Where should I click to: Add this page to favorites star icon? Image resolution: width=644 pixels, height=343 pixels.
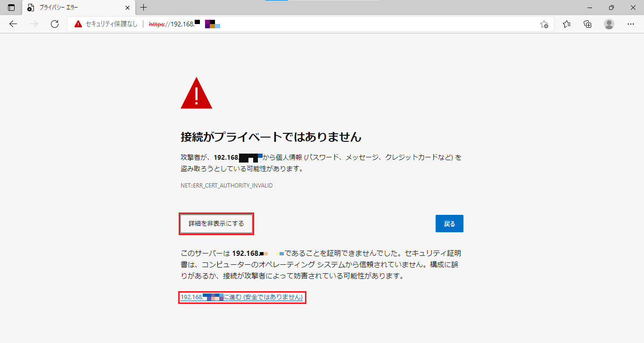(544, 24)
